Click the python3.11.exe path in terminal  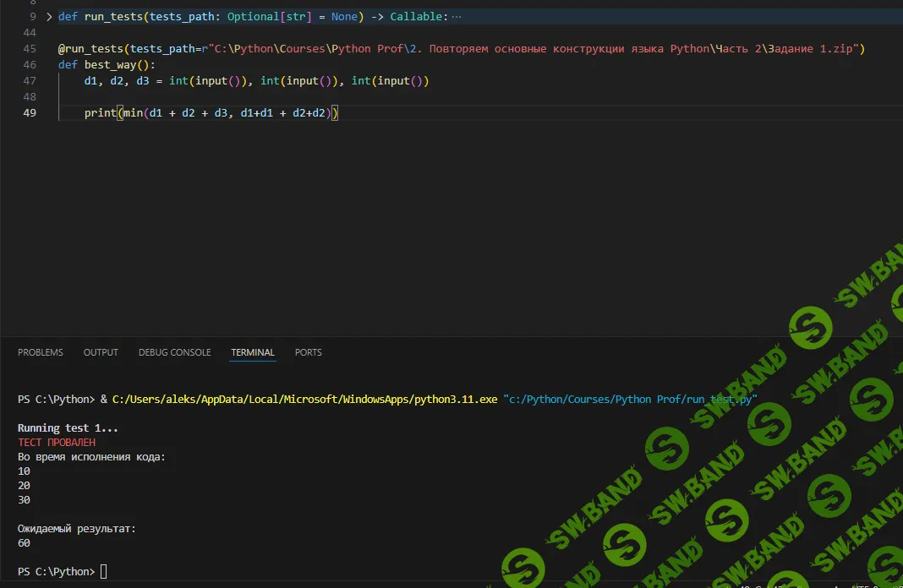pos(304,399)
